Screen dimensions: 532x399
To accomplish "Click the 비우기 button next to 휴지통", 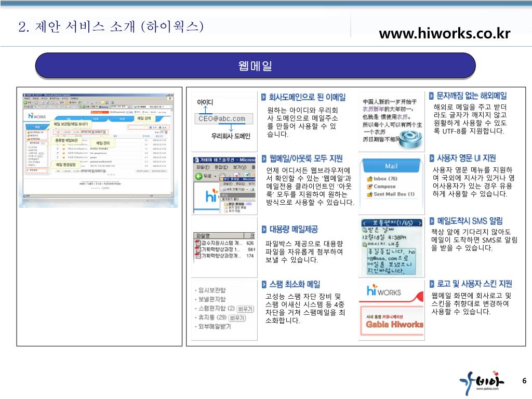I will pyautogui.click(x=237, y=318).
